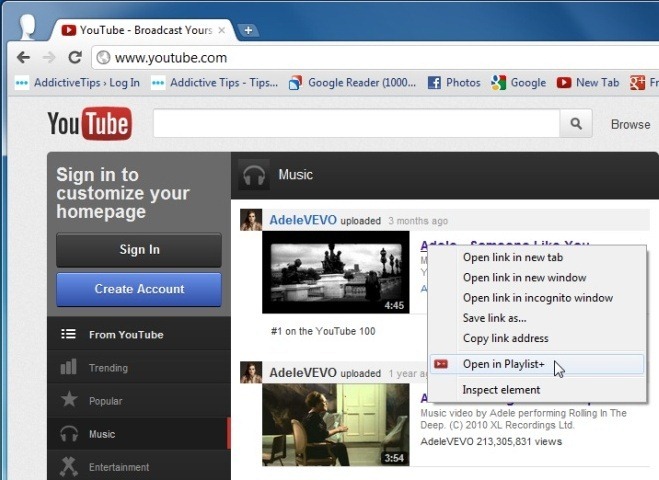This screenshot has height=480, width=659.
Task: Select Open in Playlist+ from context menu
Action: (x=504, y=363)
